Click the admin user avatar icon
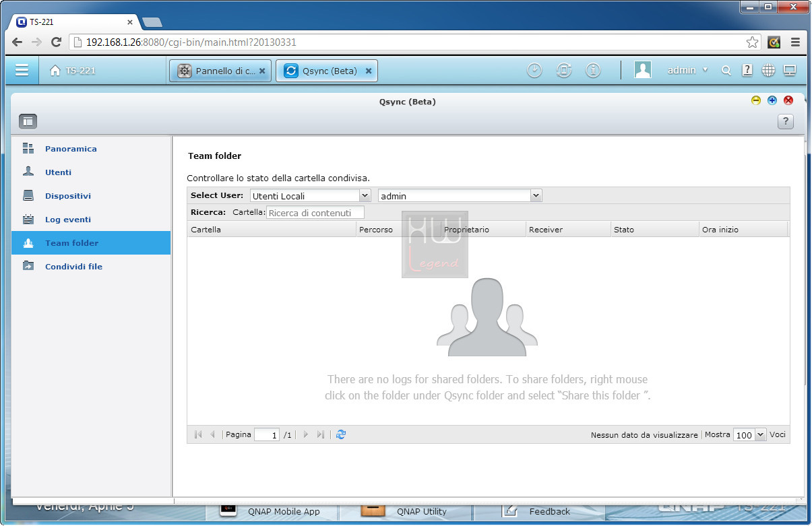Viewport: 812px width, 526px height. click(x=643, y=70)
